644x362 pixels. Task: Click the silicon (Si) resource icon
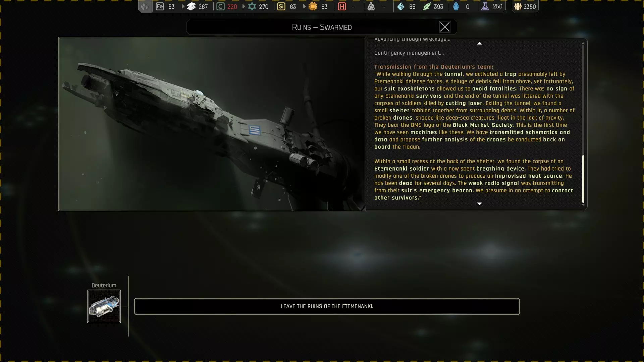281,6
